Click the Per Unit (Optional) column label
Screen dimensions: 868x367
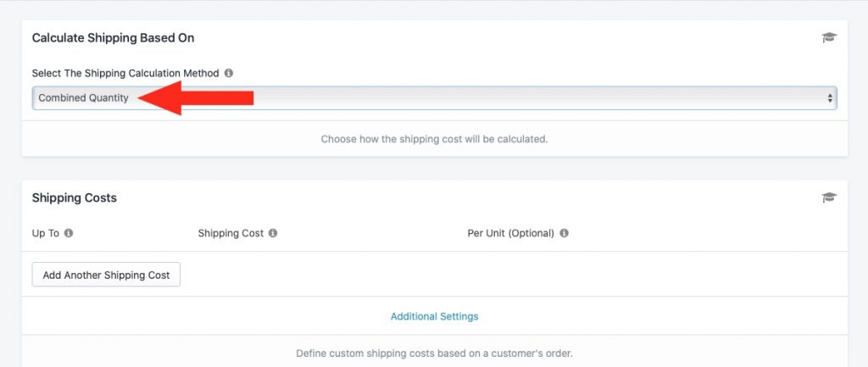pyautogui.click(x=511, y=233)
